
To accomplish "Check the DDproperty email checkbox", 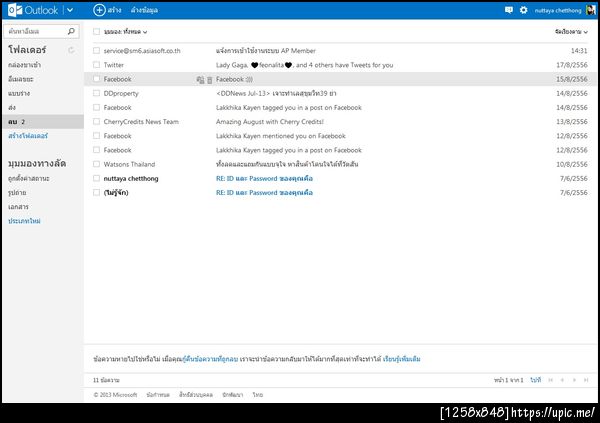I will (x=96, y=93).
